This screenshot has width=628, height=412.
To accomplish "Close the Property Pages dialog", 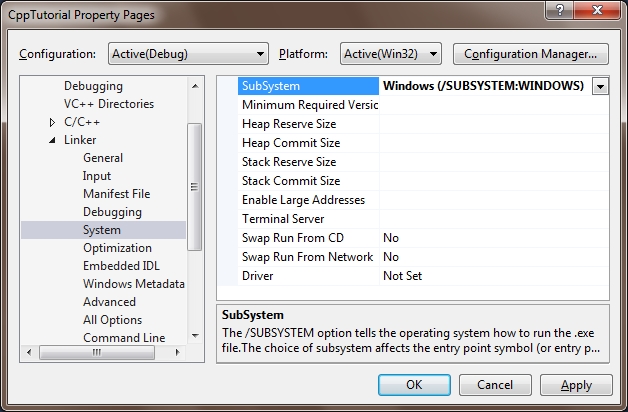I will click(597, 10).
